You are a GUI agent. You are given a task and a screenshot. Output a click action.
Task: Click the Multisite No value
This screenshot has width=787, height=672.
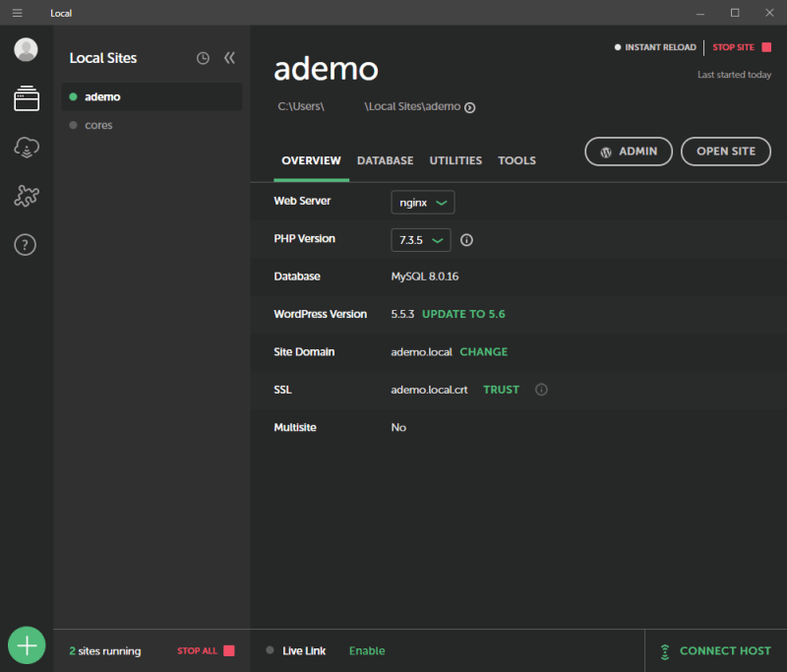tap(398, 428)
